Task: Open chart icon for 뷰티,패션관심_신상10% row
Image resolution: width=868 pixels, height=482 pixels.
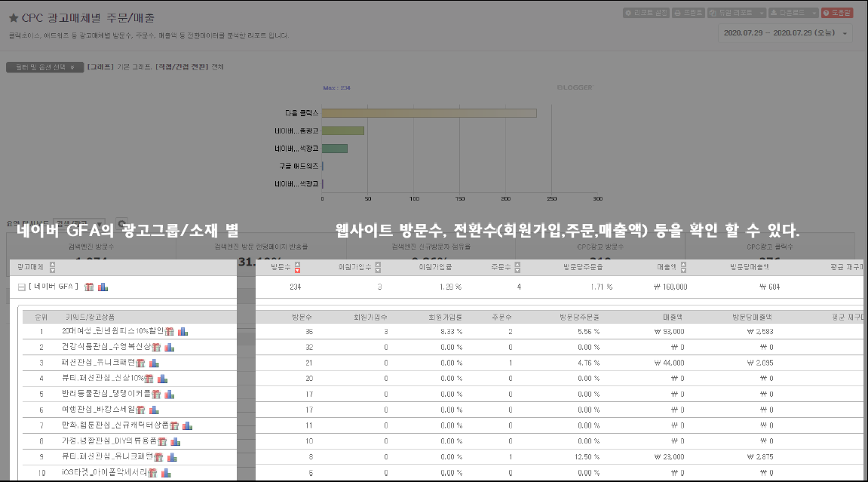Action: [162, 379]
